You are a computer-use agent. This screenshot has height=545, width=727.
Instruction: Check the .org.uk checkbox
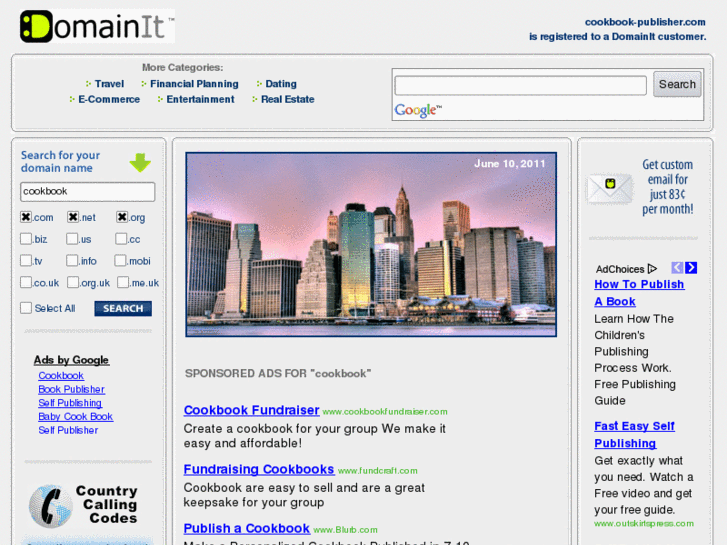[73, 282]
